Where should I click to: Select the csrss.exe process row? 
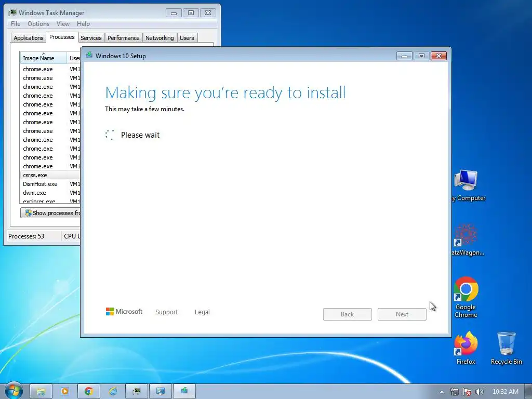50,175
